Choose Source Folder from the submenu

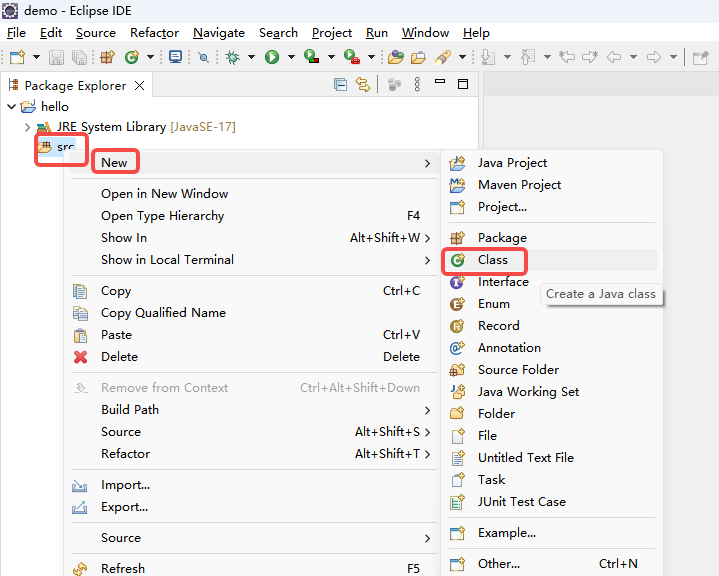point(551,370)
